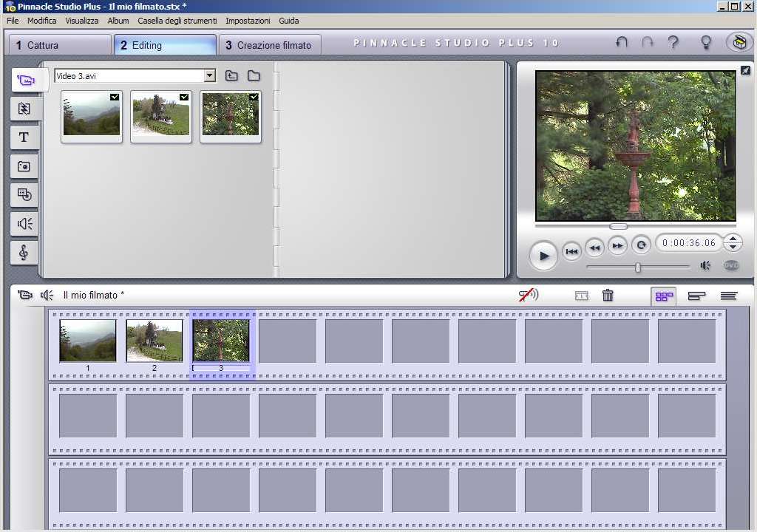This screenshot has width=757, height=532.
Task: Switch to the Cattura tab
Action: (x=60, y=45)
